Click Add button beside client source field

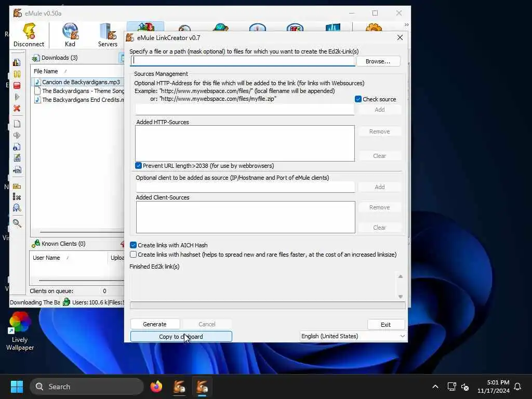pos(380,187)
